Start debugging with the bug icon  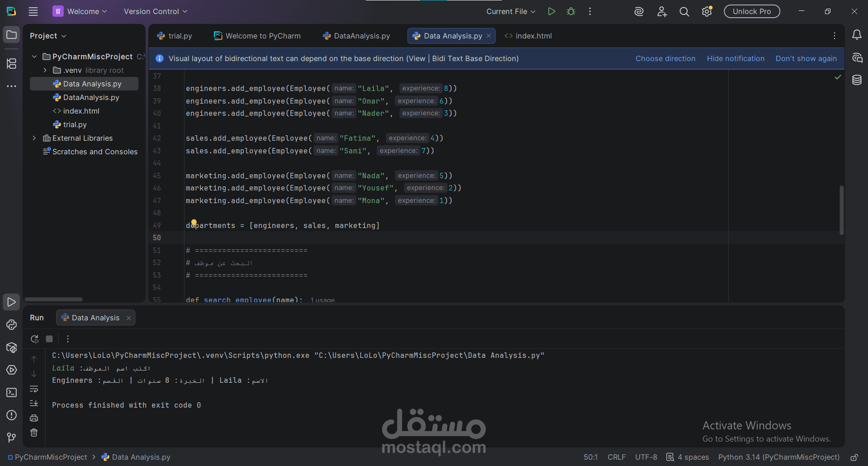[571, 11]
